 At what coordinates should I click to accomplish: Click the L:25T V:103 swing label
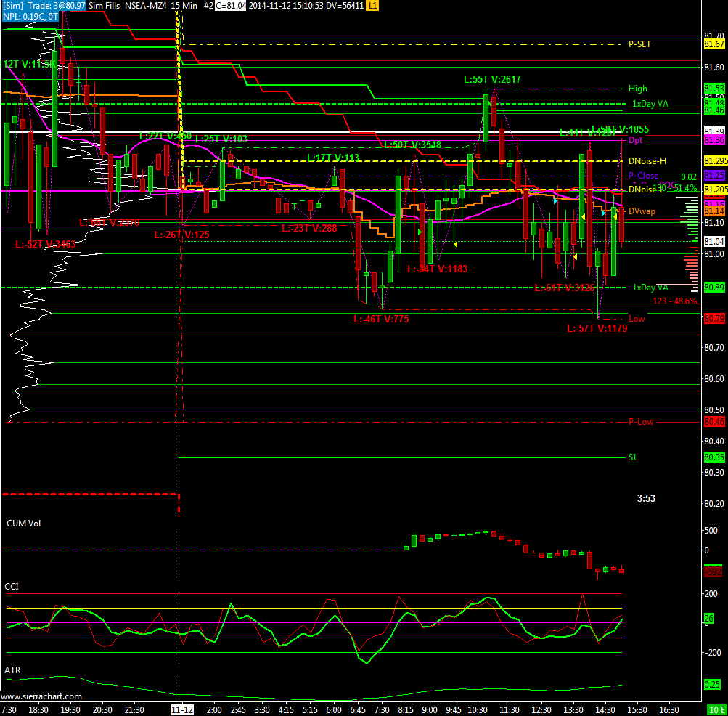coord(221,139)
